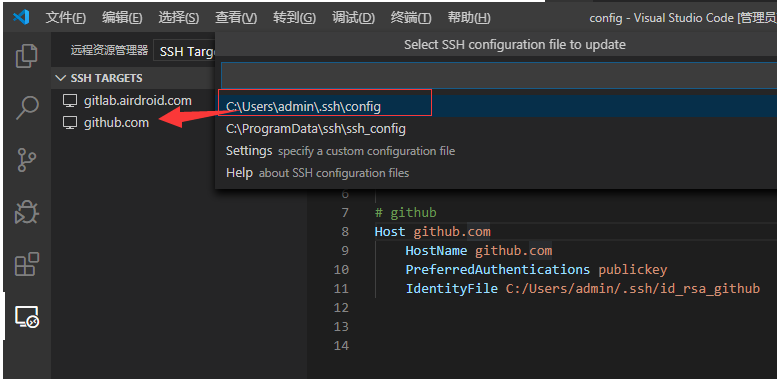
Task: Open the 文件(F) menu
Action: click(65, 18)
